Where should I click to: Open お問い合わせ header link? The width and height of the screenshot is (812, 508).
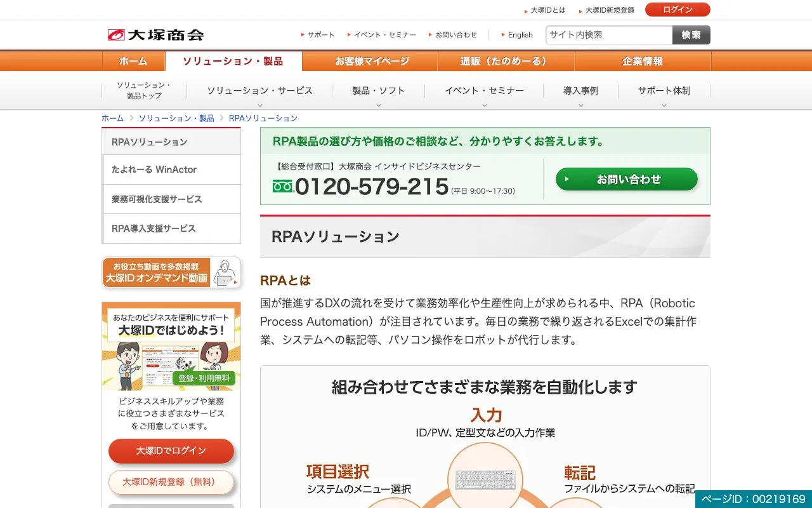456,35
